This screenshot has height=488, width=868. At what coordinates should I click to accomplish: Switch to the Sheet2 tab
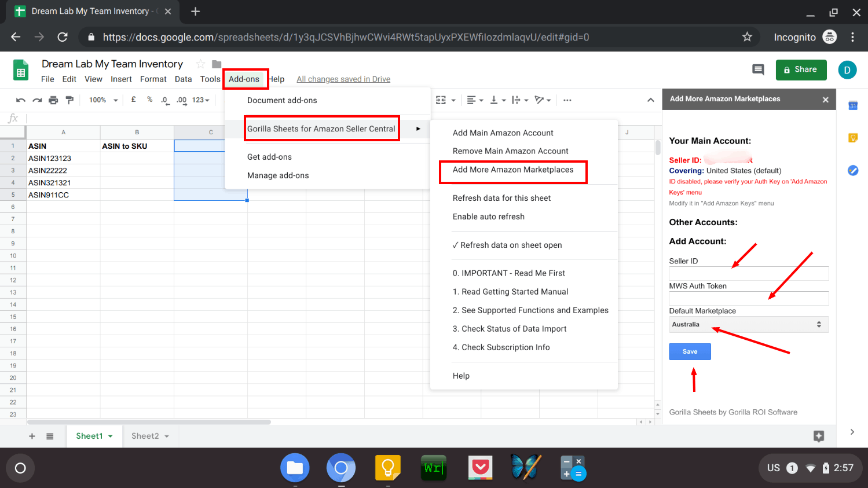click(145, 436)
